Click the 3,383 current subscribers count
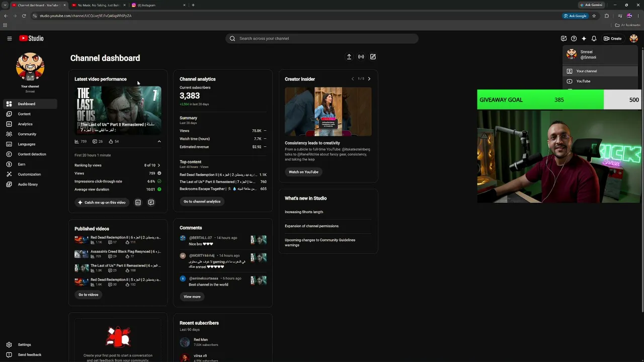 [x=190, y=96]
